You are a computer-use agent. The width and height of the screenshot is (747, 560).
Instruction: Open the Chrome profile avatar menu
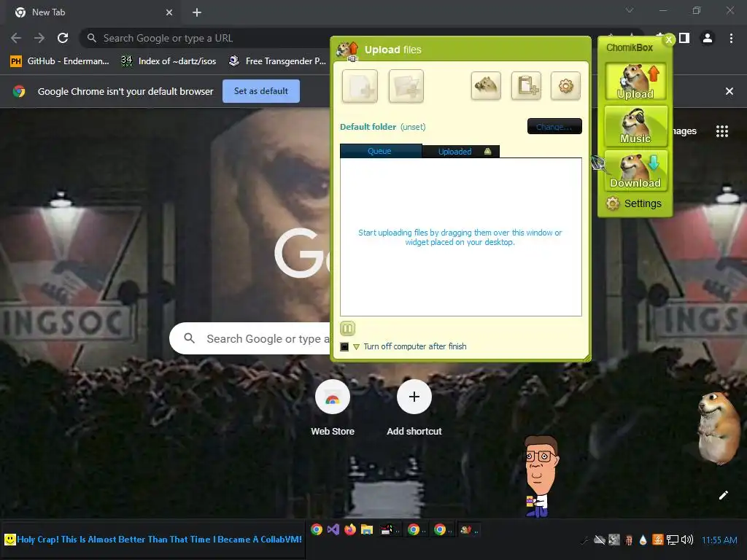(x=708, y=38)
